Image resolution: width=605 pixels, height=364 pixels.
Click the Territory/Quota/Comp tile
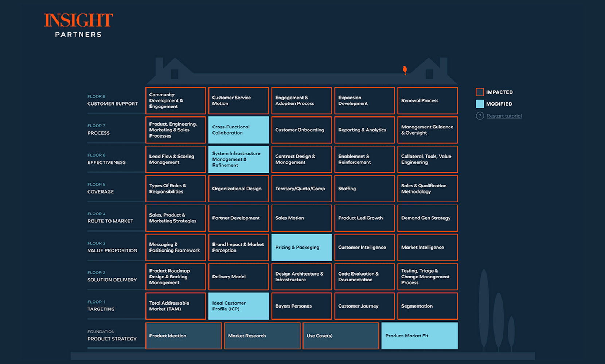coord(301,189)
